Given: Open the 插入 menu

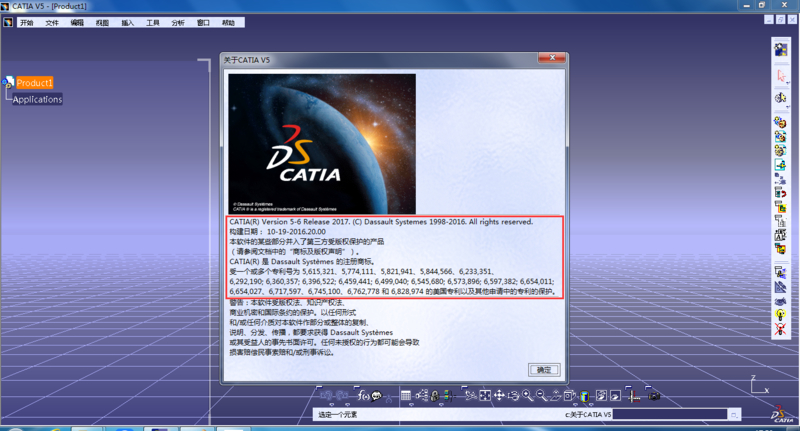Looking at the screenshot, I should click(x=127, y=22).
